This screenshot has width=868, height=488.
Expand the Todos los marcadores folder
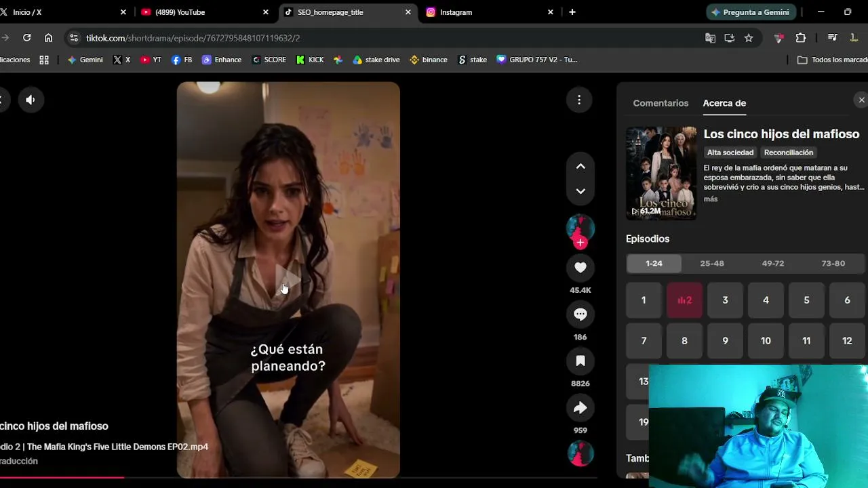833,60
